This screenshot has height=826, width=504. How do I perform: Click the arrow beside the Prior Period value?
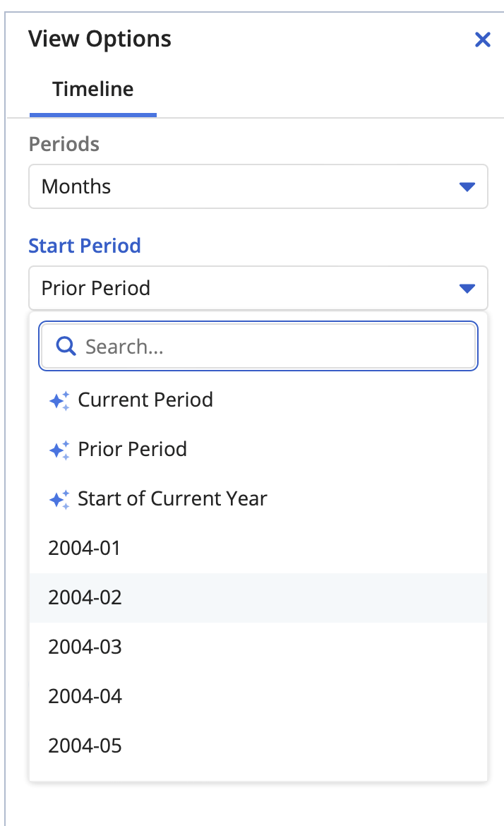click(x=467, y=289)
